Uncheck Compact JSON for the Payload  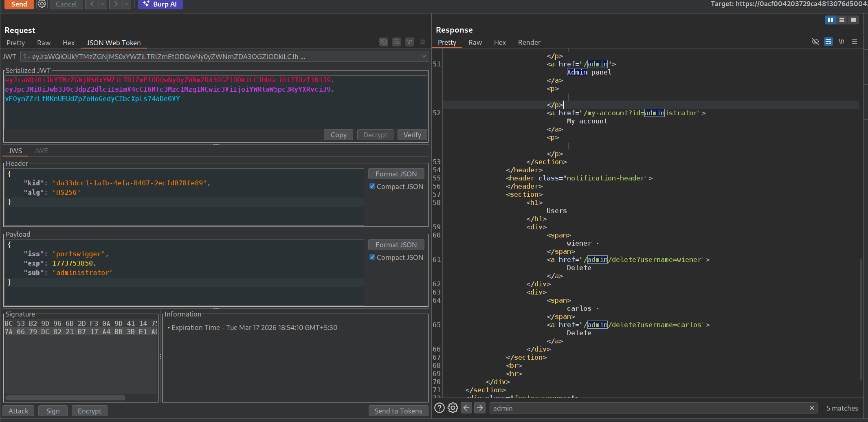pyautogui.click(x=372, y=257)
